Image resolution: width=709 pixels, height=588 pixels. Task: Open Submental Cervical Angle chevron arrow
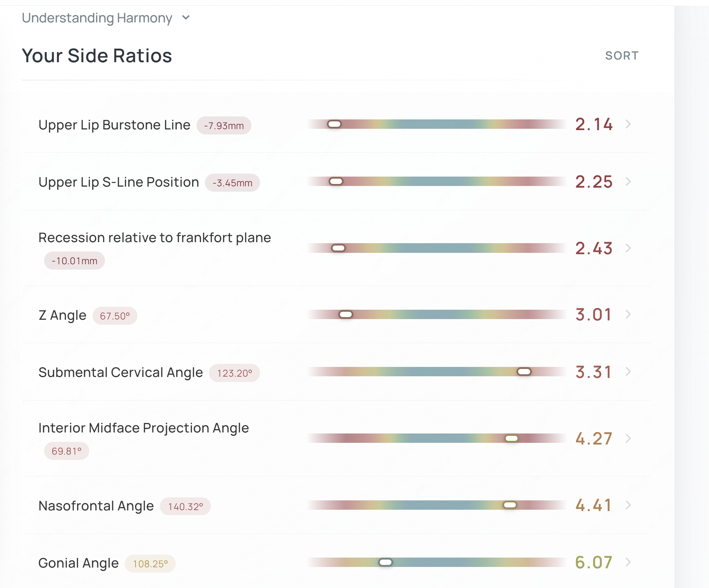click(x=628, y=372)
